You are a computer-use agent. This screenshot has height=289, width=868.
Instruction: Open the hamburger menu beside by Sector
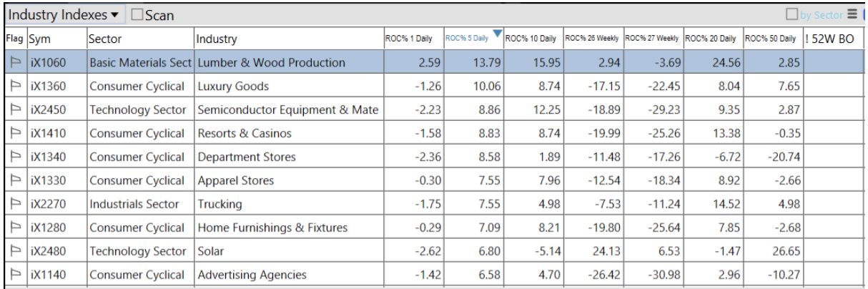pyautogui.click(x=852, y=14)
